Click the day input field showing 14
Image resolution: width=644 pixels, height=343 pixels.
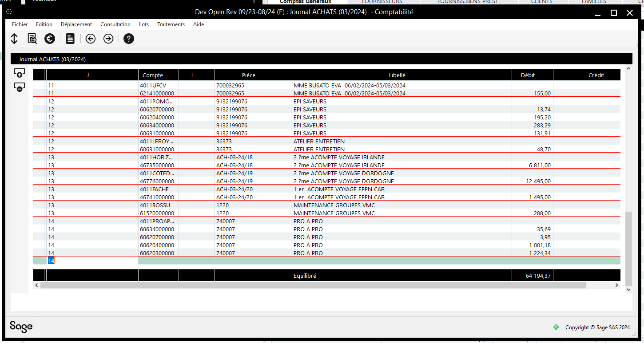point(92,261)
